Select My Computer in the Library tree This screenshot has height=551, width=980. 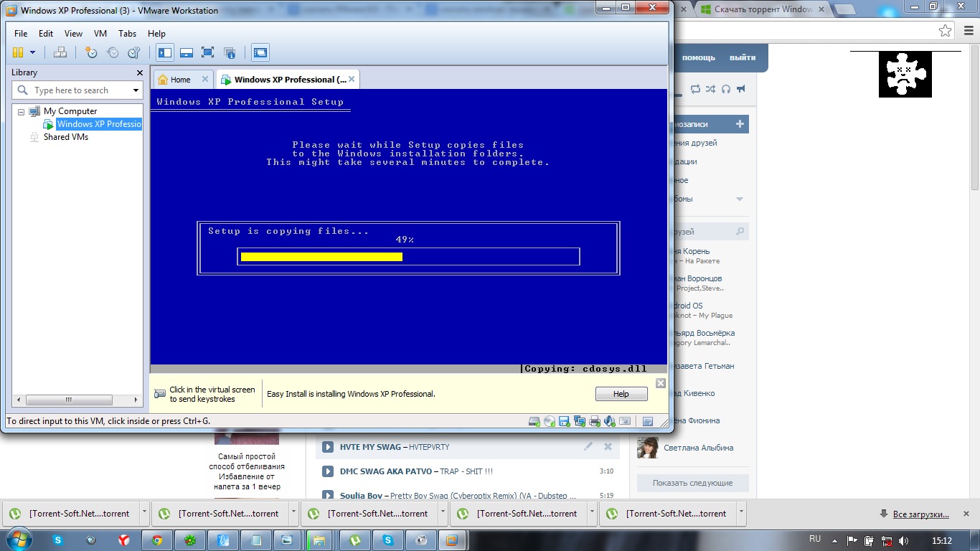(x=70, y=111)
